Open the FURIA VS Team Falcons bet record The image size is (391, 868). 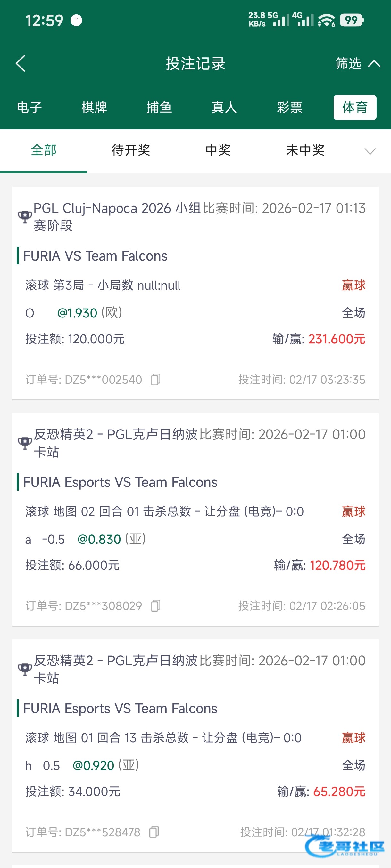pos(95,256)
